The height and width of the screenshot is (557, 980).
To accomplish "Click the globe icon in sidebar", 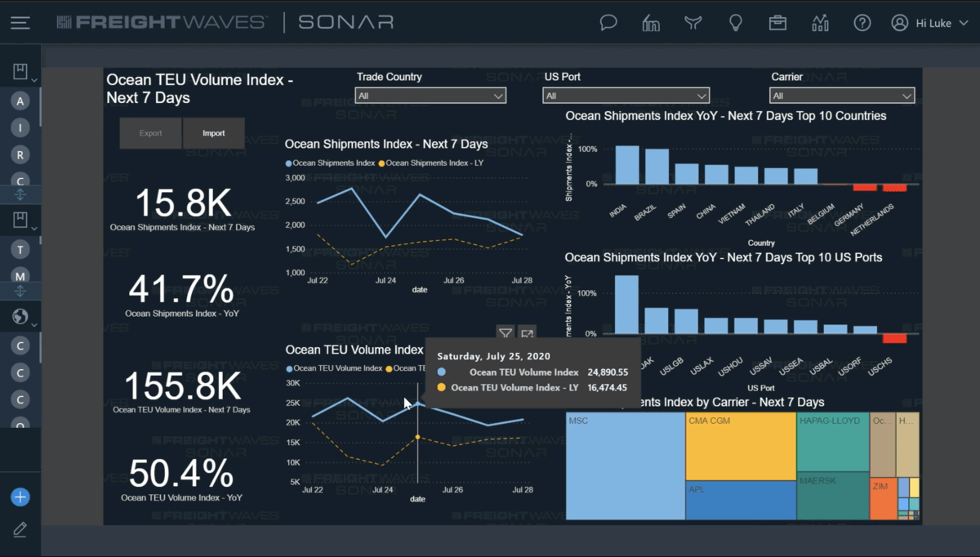I will coord(20,317).
